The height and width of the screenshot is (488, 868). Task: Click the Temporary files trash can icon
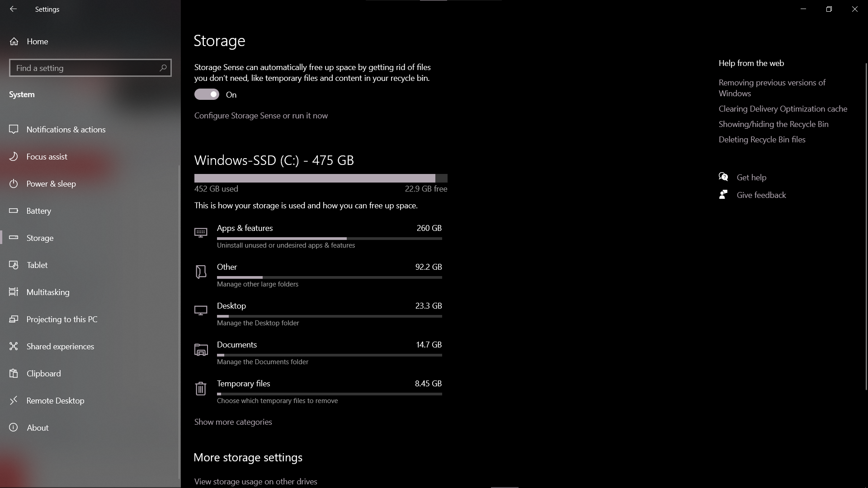pyautogui.click(x=201, y=389)
